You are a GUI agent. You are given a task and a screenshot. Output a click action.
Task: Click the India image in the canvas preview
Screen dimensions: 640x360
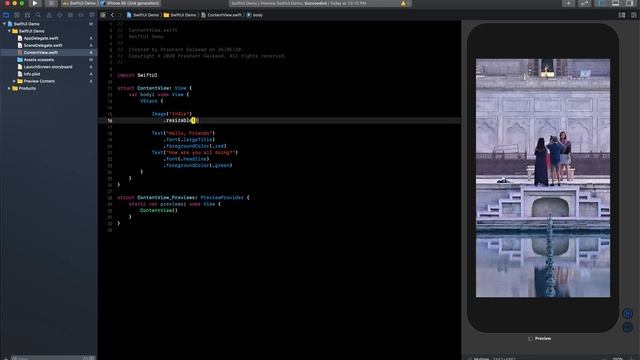[543, 178]
